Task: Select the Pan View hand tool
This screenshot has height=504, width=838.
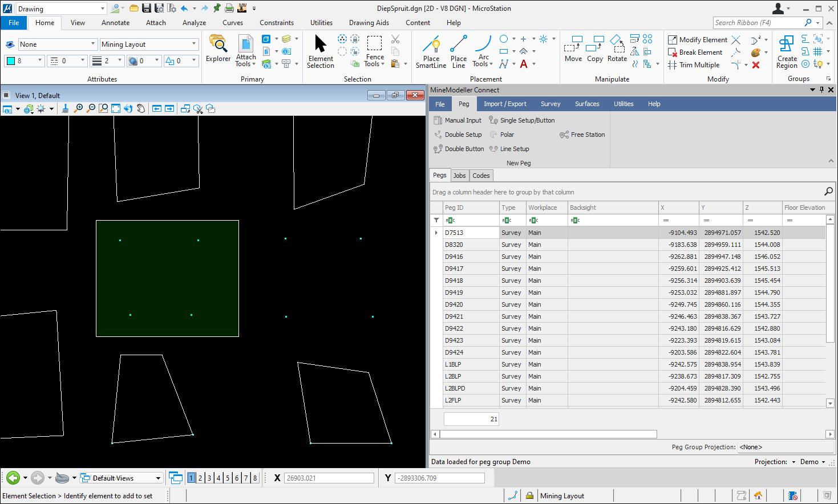Action: click(x=141, y=108)
